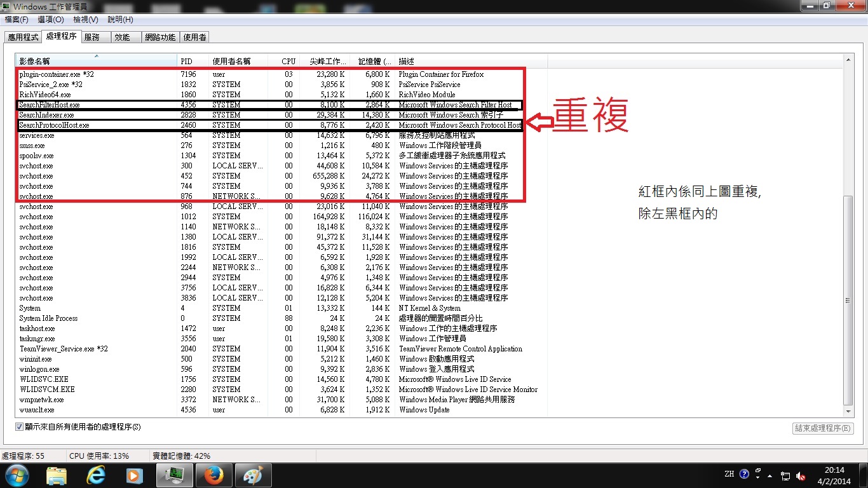Launch Internet Explorer from the taskbar

[x=97, y=475]
